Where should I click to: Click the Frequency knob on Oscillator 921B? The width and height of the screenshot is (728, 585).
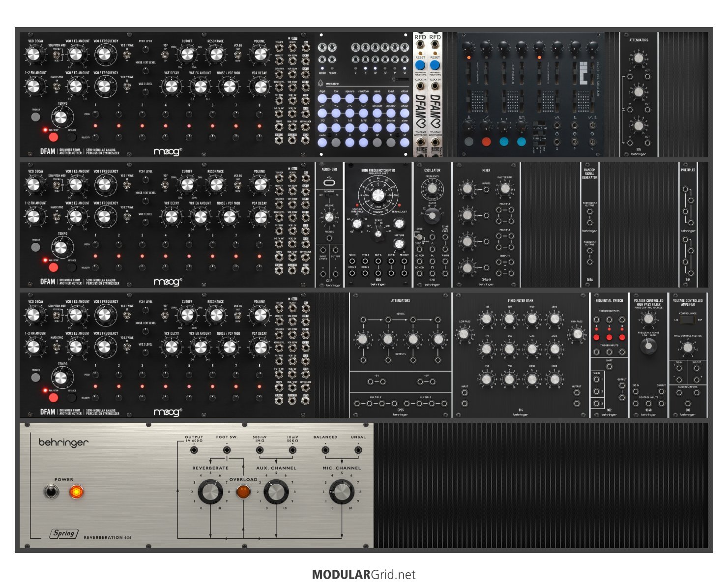tap(432, 189)
